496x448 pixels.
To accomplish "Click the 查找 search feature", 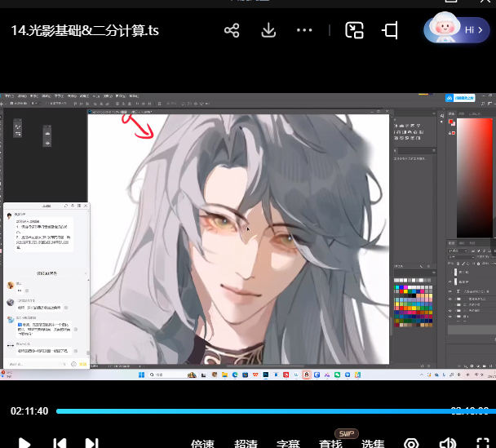I will coord(330,444).
